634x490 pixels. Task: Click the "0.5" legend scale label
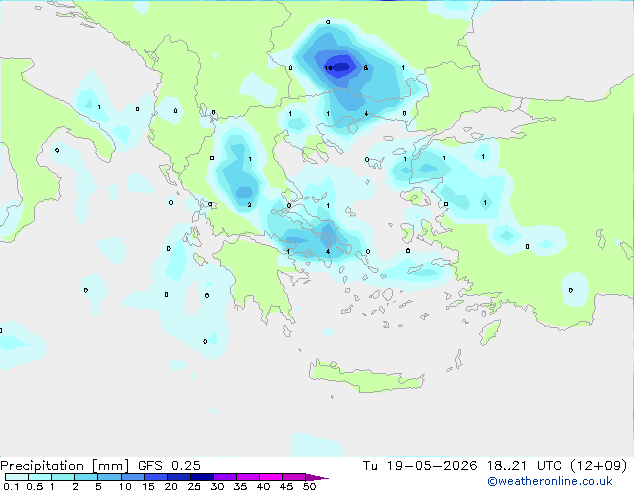tap(34, 486)
